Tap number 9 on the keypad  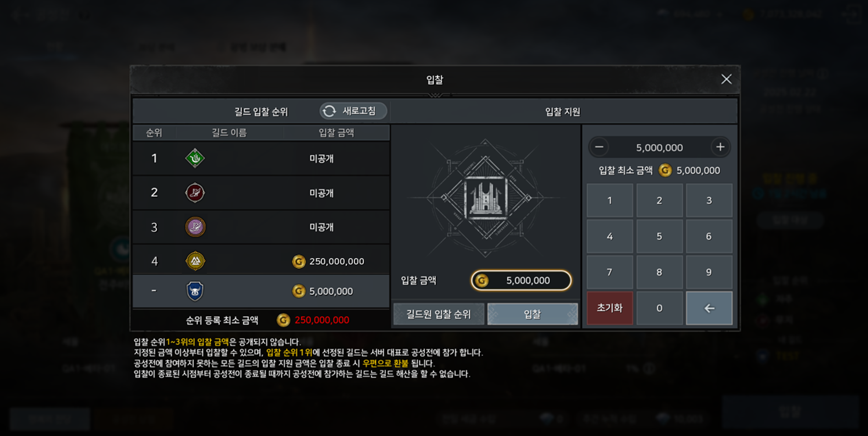pos(709,272)
